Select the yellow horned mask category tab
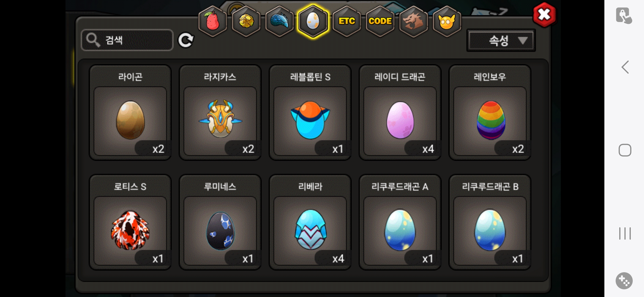644x297 pixels. click(447, 21)
